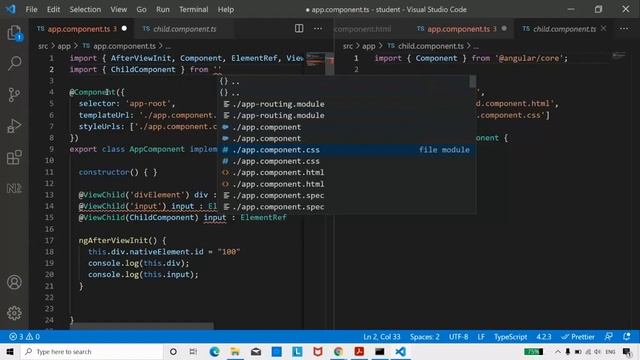
Task: Change indentation via Spaces: 2
Action: click(424, 337)
